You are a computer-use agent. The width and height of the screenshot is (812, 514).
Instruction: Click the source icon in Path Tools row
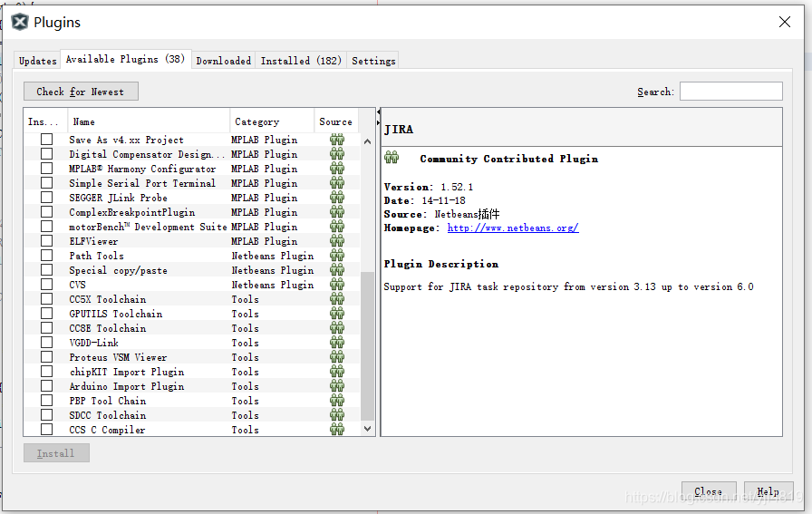pos(337,256)
